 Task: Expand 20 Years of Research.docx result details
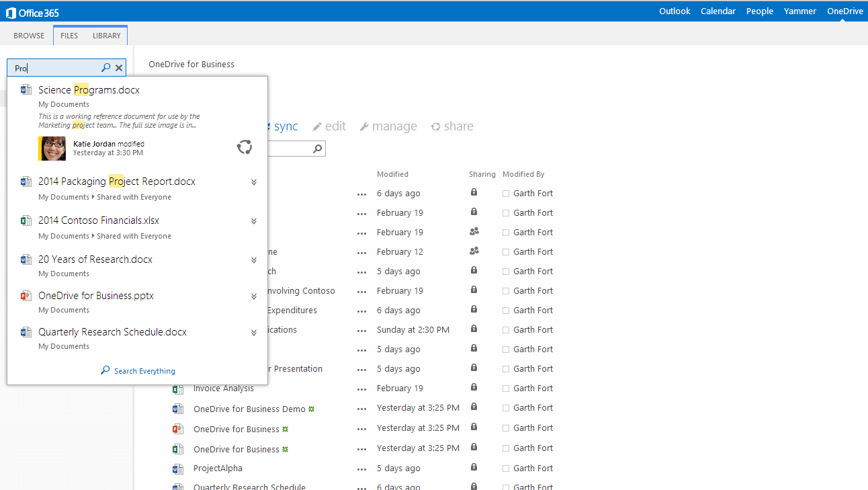coord(254,260)
